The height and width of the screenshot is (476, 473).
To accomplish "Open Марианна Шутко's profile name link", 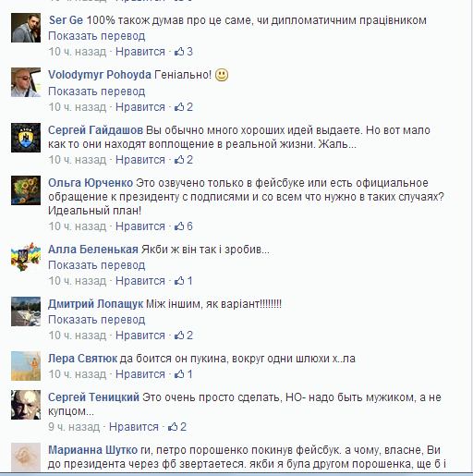I will [93, 450].
